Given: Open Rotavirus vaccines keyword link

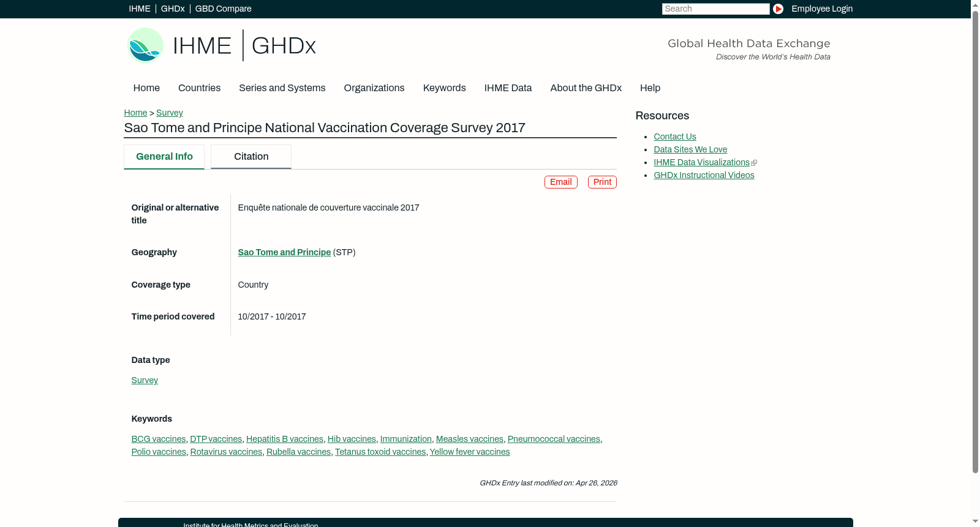Looking at the screenshot, I should click(226, 452).
